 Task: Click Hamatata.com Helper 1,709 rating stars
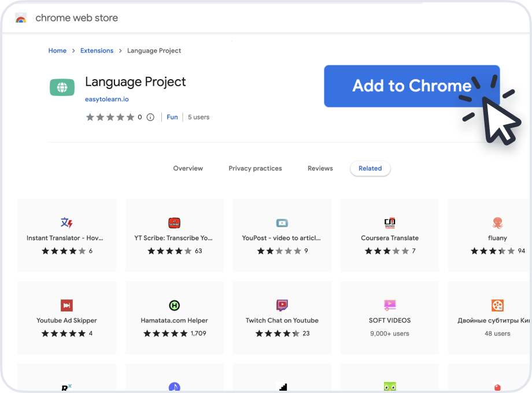(x=165, y=333)
